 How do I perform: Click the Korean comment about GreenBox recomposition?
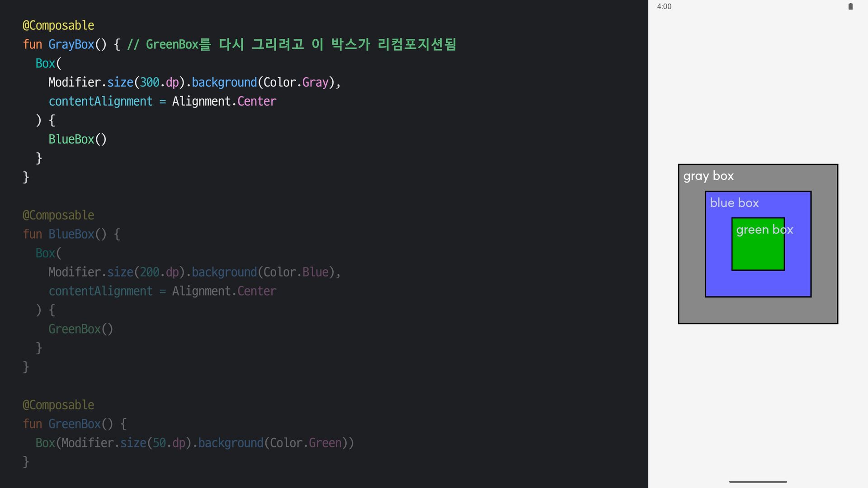(292, 44)
